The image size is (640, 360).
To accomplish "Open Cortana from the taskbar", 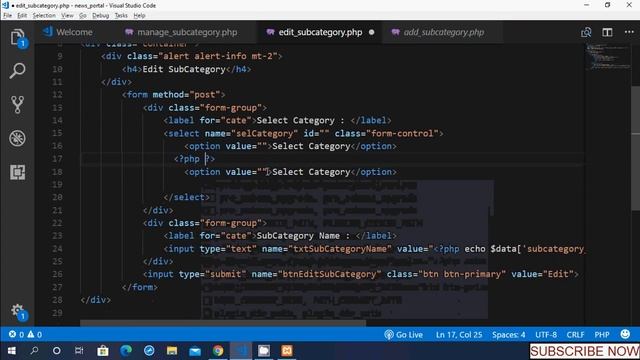I will click(x=57, y=351).
